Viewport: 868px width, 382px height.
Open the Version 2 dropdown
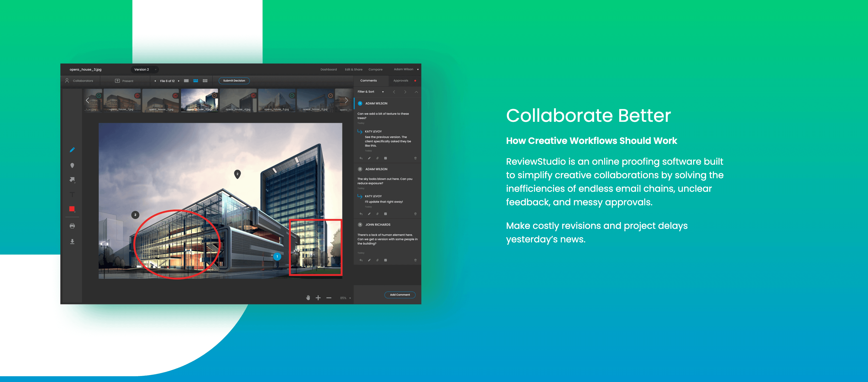pos(145,69)
